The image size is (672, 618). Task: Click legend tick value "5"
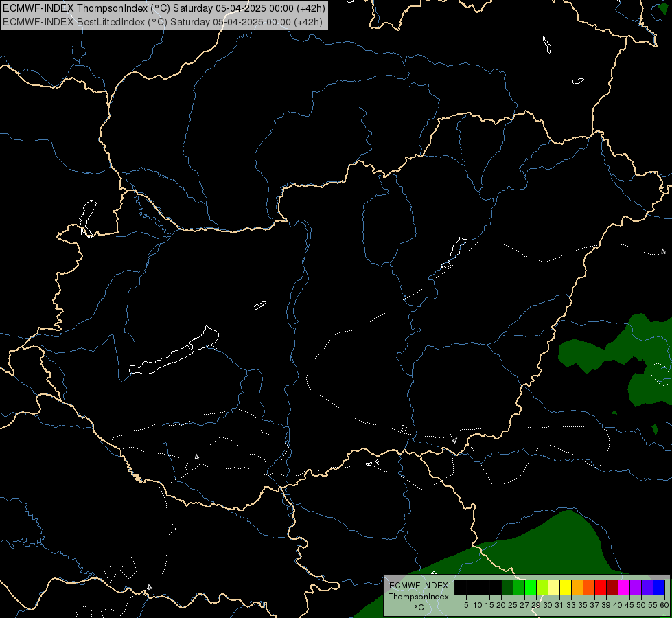coord(466,605)
